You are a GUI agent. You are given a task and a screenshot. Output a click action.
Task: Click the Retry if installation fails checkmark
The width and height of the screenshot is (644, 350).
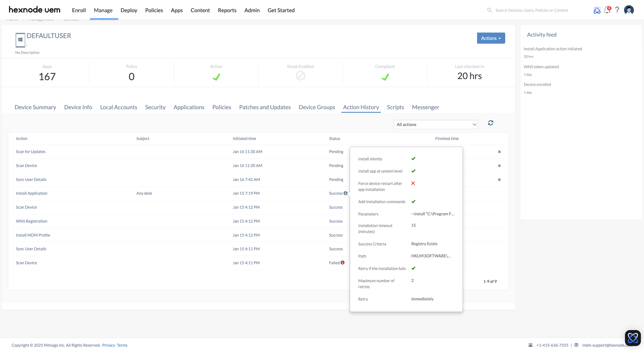(x=413, y=268)
